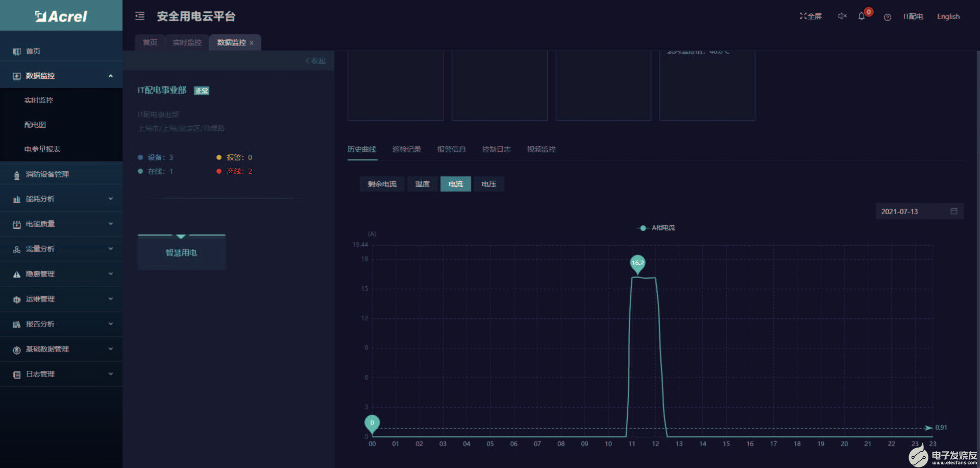
Task: Click the 设备: 3 status text
Action: coord(160,157)
